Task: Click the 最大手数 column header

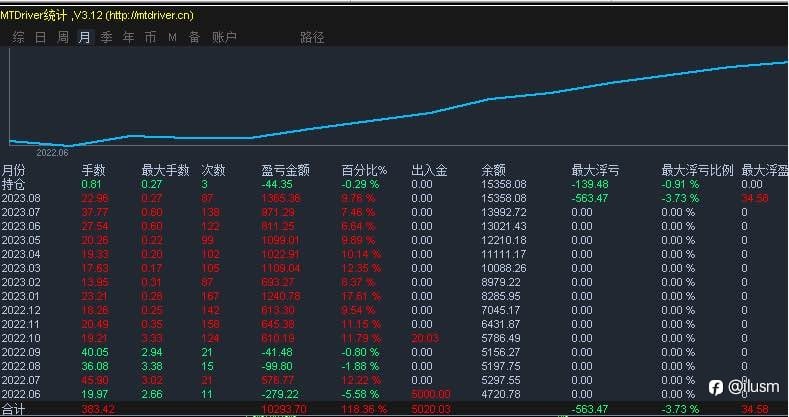Action: pos(165,170)
